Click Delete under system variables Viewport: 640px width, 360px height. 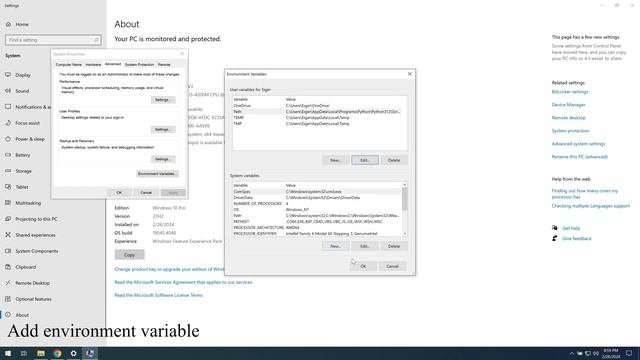(394, 246)
